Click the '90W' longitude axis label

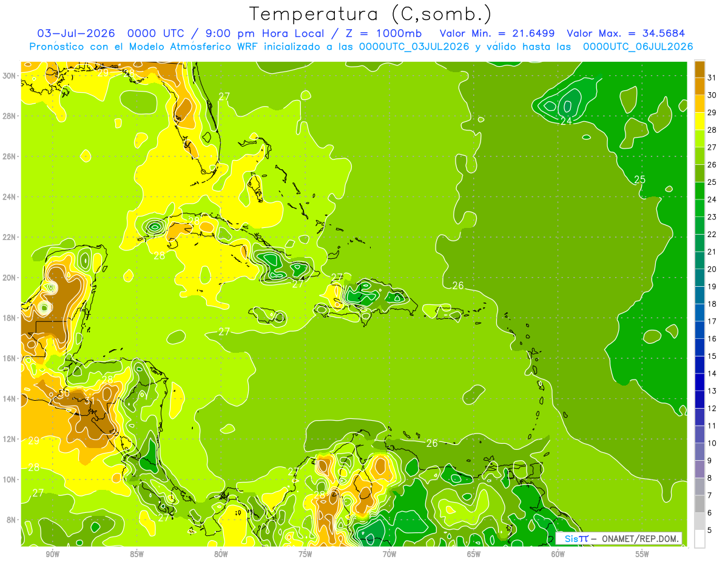click(x=52, y=555)
